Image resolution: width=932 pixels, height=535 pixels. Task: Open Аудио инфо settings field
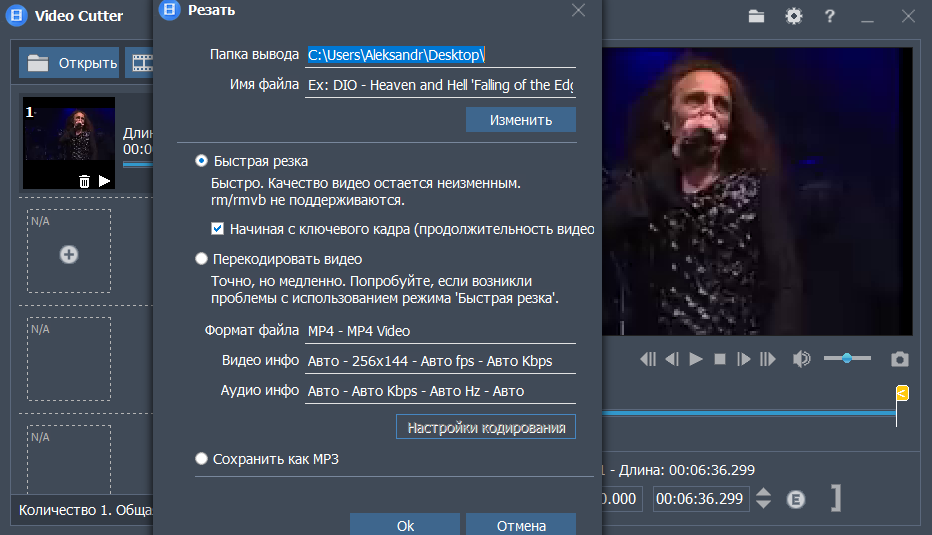[x=440, y=391]
